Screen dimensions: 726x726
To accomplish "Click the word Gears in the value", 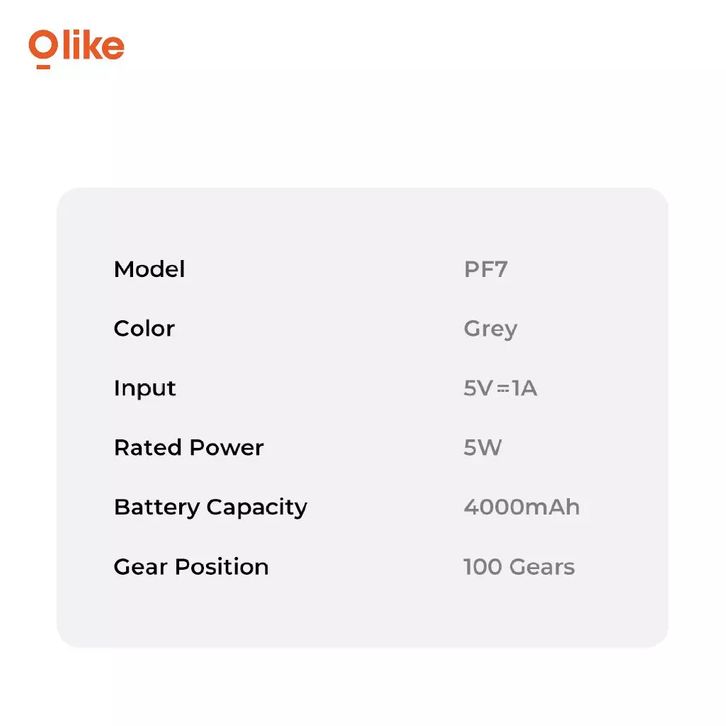I will 542,567.
